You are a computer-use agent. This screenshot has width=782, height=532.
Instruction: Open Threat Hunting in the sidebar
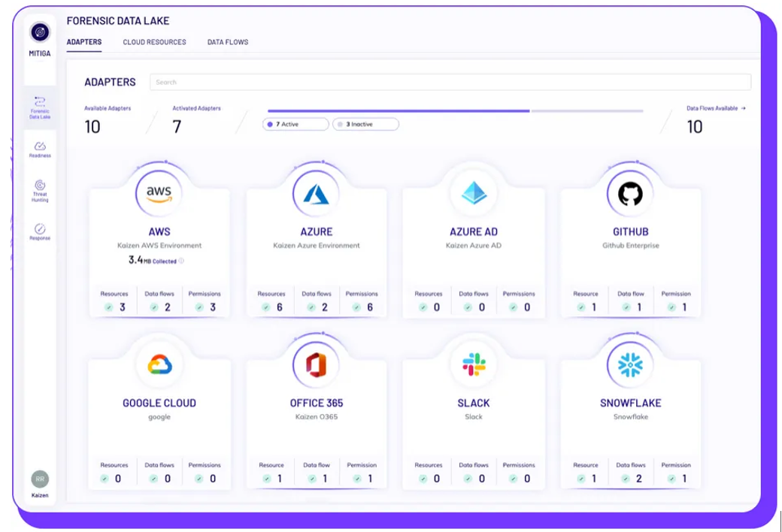tap(40, 190)
